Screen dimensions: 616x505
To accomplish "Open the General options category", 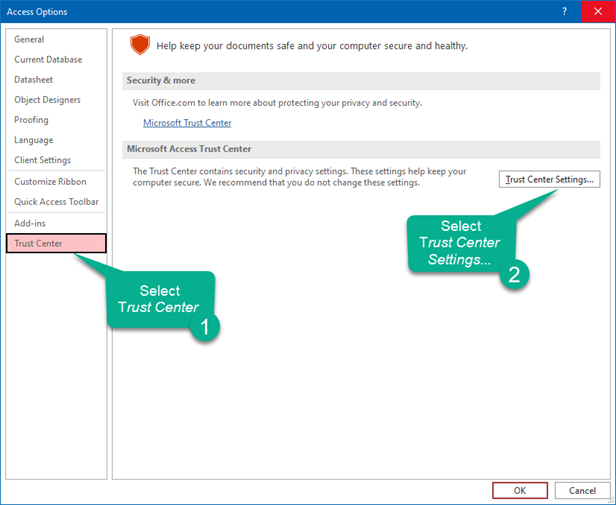I will click(29, 39).
